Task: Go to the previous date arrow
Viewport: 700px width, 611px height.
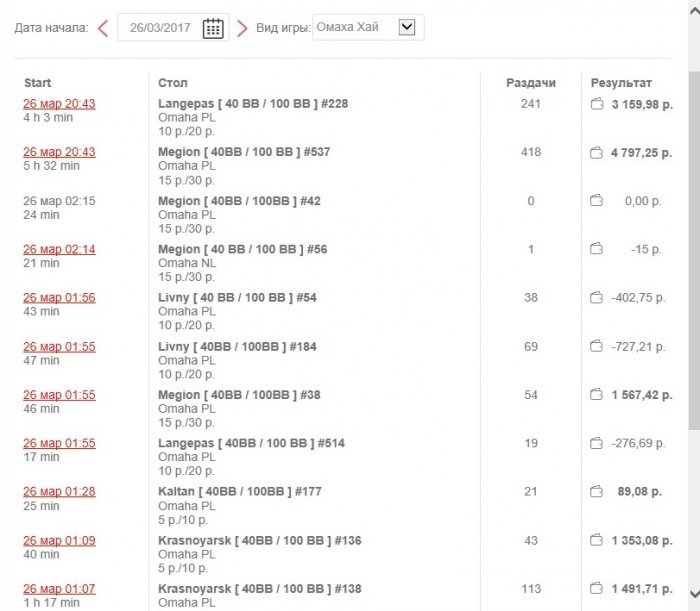Action: click(103, 28)
